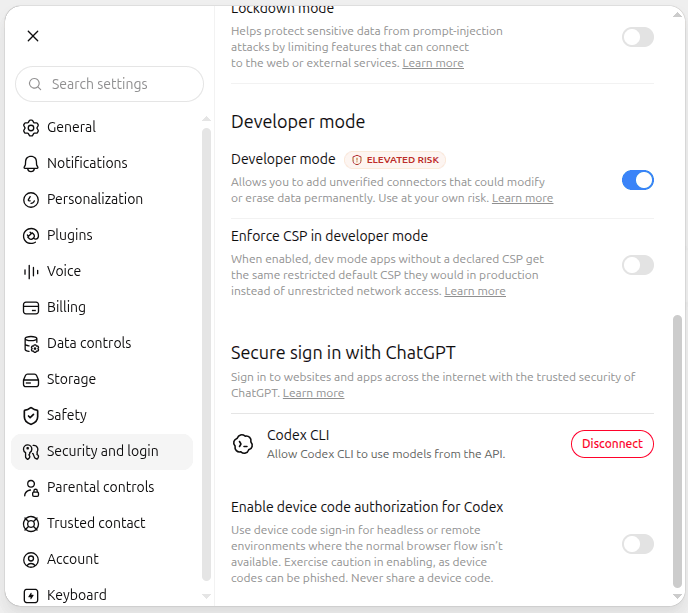Click the General gear icon
Viewport: 688px width, 613px height.
click(31, 127)
